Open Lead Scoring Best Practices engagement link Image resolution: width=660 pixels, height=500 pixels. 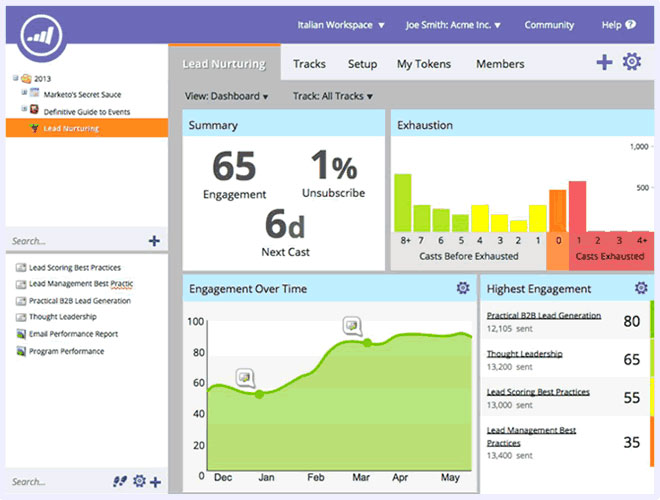[x=538, y=392]
